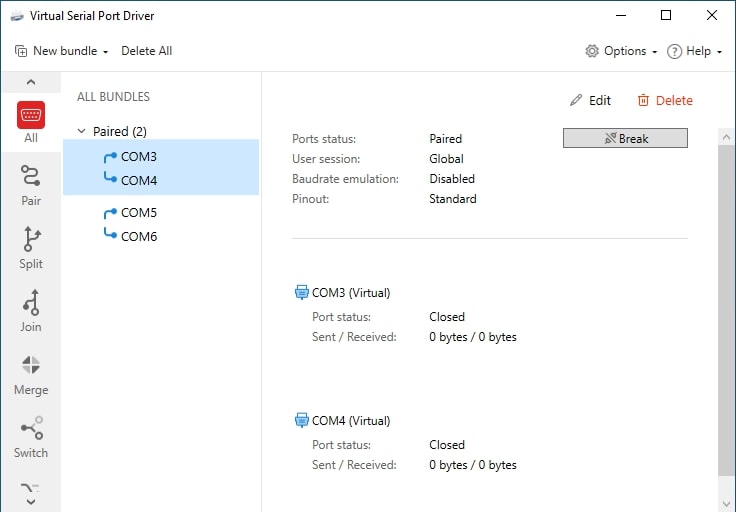The image size is (736, 512).
Task: Click the details panel scrollbar thumb
Action: pyautogui.click(x=726, y=310)
